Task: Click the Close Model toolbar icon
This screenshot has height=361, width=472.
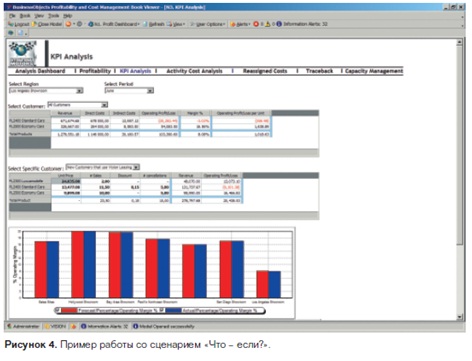Action: [34, 24]
